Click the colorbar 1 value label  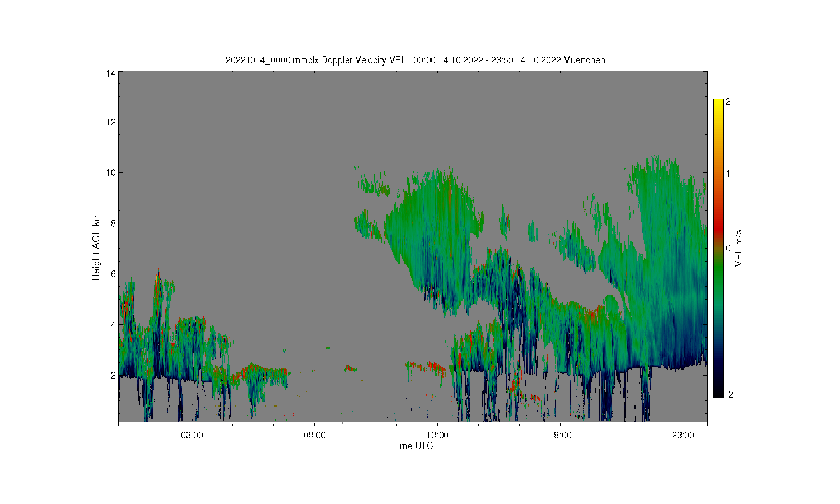[x=728, y=174]
